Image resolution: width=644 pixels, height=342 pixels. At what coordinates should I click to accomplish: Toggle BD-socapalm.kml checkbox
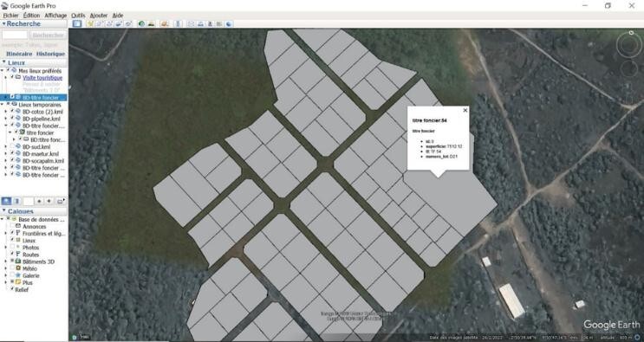(x=12, y=160)
